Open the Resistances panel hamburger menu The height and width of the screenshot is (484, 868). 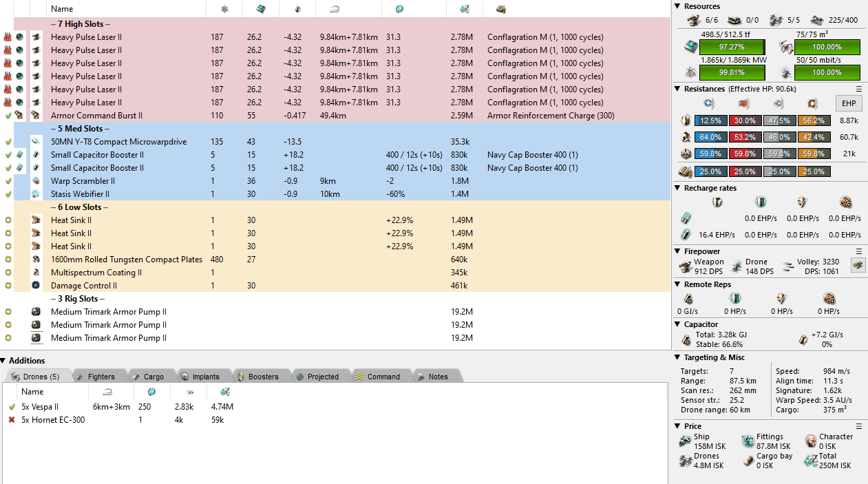858,89
